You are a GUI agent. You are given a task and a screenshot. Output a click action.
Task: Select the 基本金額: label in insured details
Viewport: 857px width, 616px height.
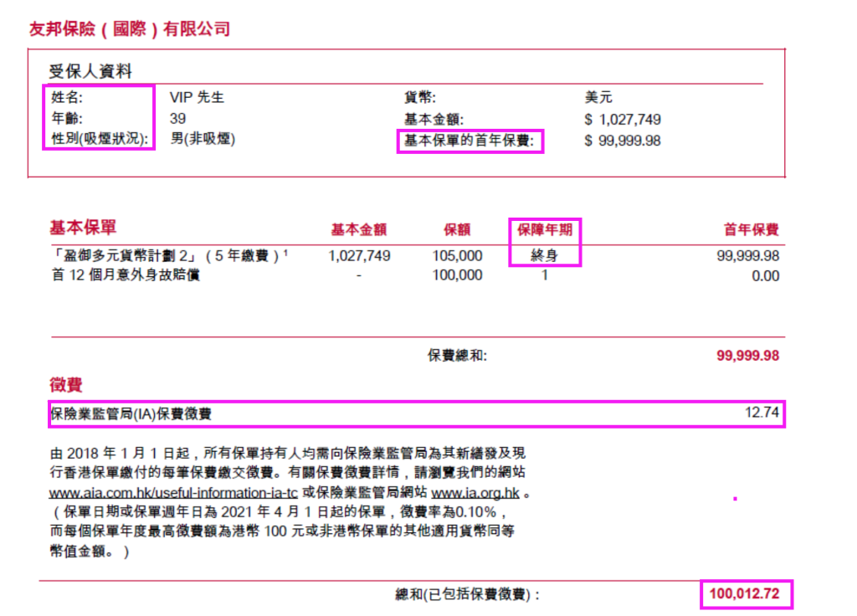pyautogui.click(x=434, y=119)
